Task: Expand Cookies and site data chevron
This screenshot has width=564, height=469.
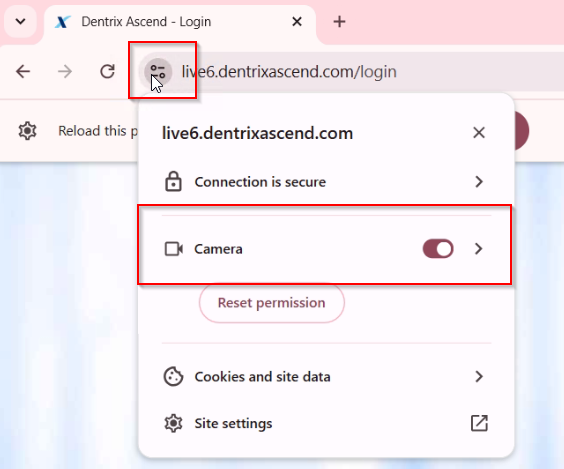Action: [x=478, y=377]
